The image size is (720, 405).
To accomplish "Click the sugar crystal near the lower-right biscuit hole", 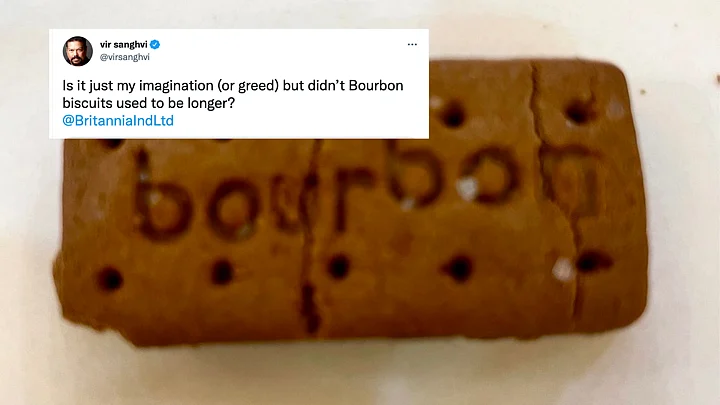I will 562,269.
